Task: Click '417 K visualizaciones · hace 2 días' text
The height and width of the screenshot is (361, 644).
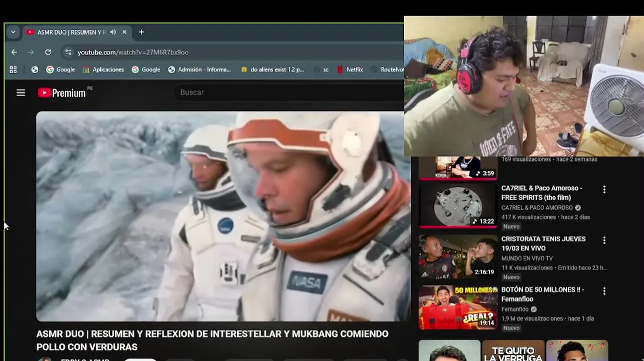Action: (545, 217)
